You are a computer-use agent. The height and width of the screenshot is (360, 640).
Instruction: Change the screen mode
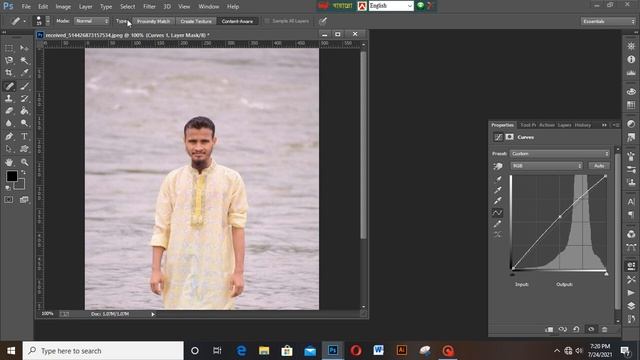24,200
